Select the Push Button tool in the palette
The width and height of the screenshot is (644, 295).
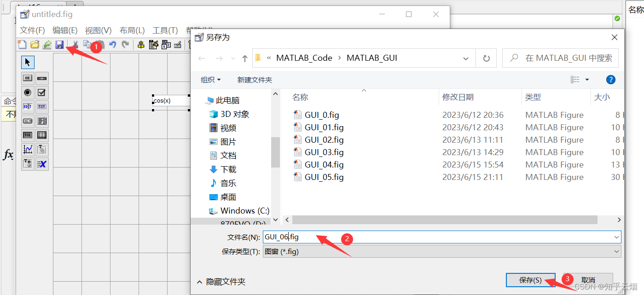coord(27,78)
